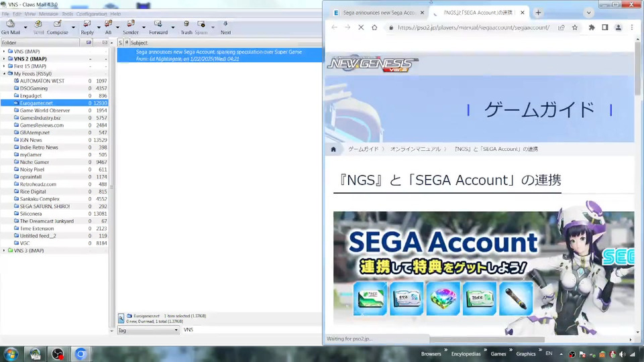Image resolution: width=644 pixels, height=362 pixels.
Task: Close the Sega announces browser tab
Action: pos(422,13)
